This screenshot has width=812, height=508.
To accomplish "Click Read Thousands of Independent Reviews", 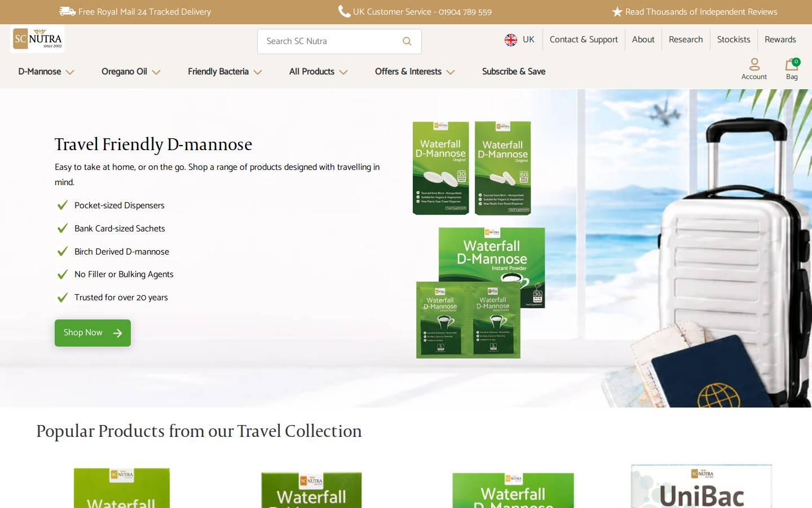I will (701, 12).
